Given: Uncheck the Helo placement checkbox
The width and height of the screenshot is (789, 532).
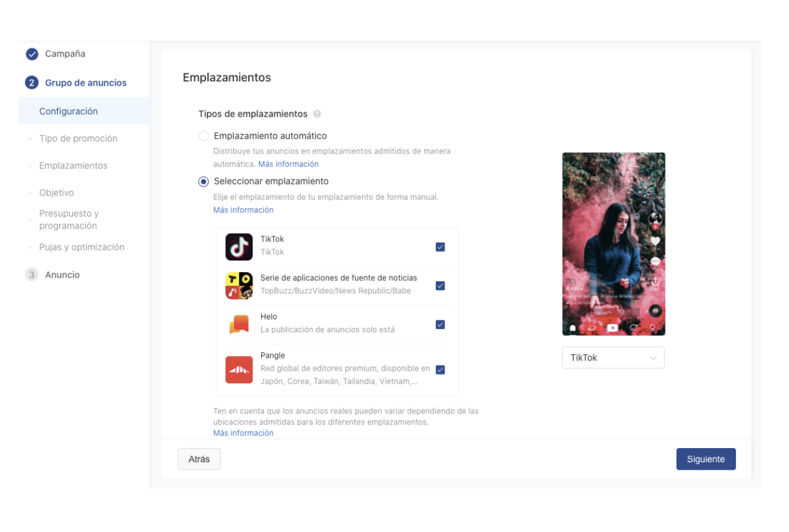Looking at the screenshot, I should click(x=440, y=325).
